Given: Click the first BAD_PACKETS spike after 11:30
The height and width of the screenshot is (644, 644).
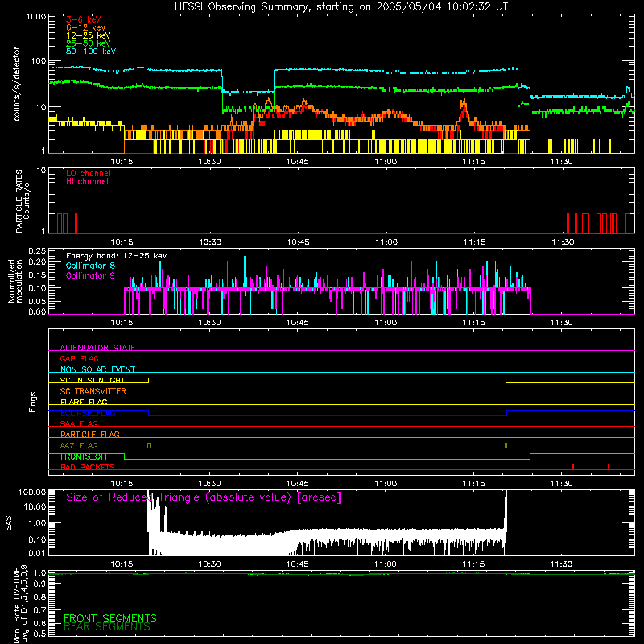Looking at the screenshot, I should [x=573, y=467].
